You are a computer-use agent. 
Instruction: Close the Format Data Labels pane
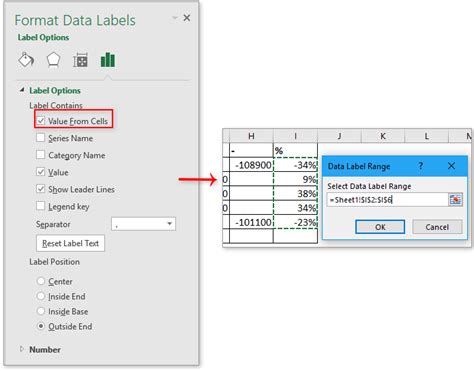click(x=187, y=18)
